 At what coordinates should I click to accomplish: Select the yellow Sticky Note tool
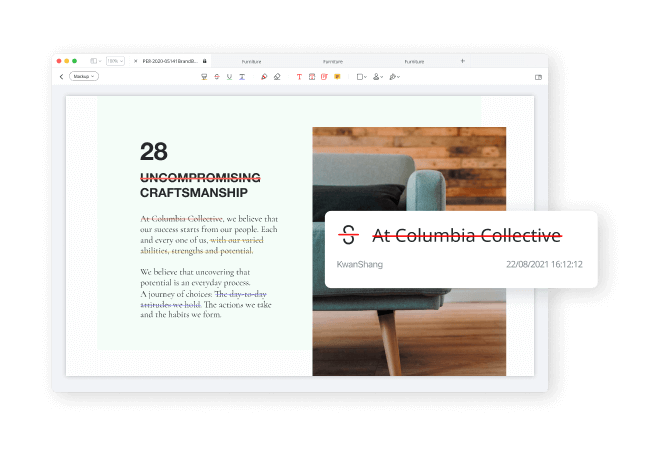(337, 77)
